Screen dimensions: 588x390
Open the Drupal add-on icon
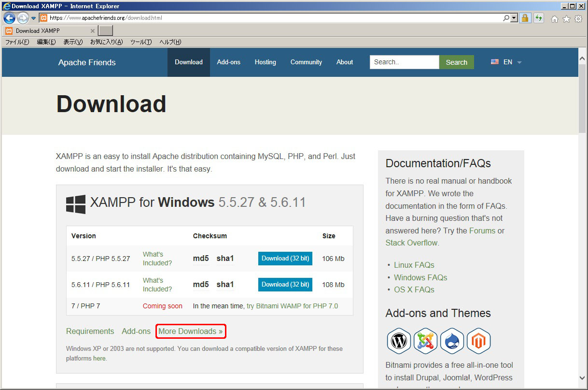click(452, 341)
